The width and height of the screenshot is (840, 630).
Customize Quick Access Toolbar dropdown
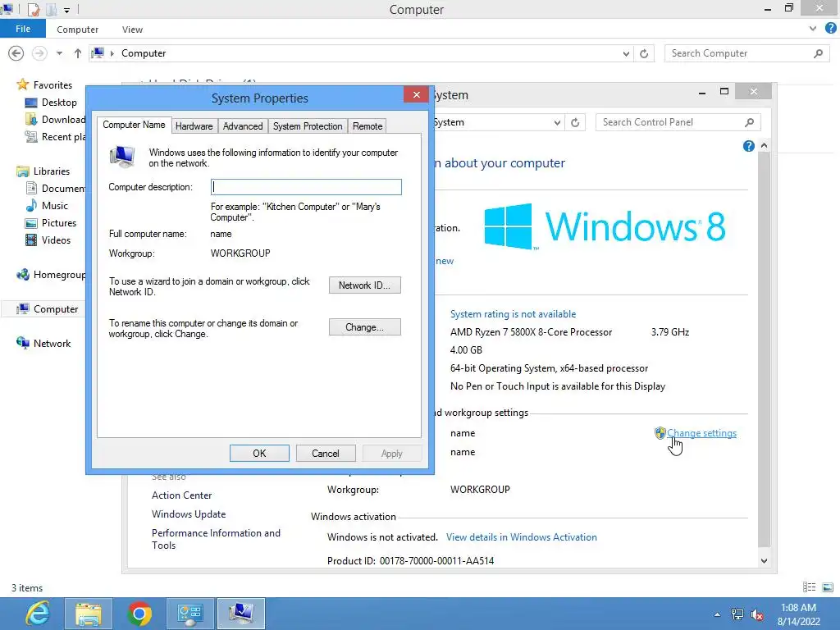coord(66,10)
